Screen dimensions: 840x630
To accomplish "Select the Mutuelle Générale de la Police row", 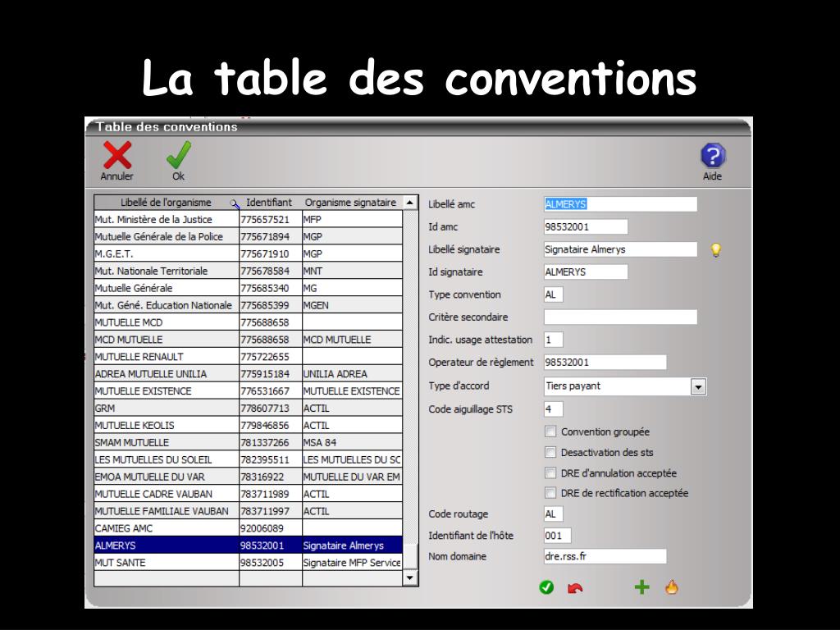I will (x=248, y=236).
